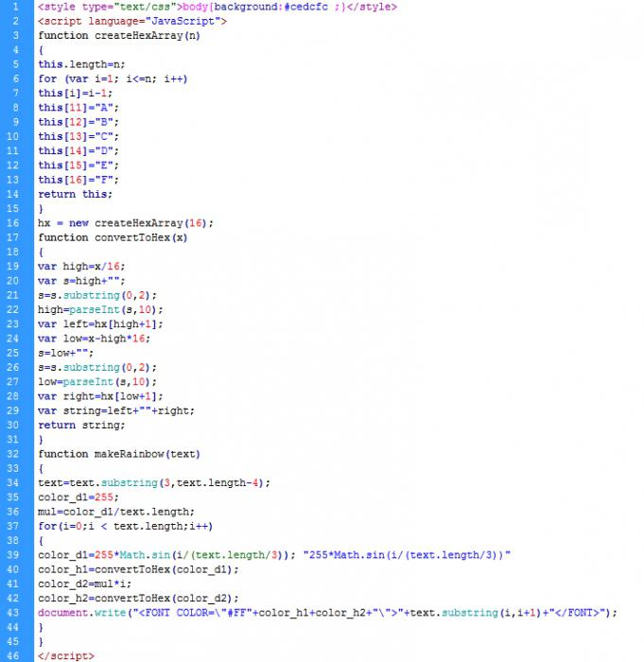This screenshot has height=662, width=644.
Task: Click 'for (var i=1; i<=n; i++)' line
Action: [113, 78]
